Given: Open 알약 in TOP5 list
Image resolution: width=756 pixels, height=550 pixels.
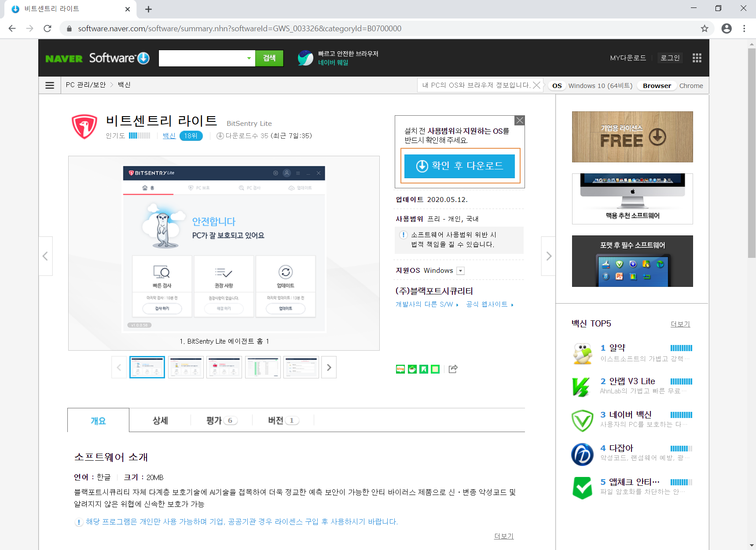Looking at the screenshot, I should (x=617, y=348).
